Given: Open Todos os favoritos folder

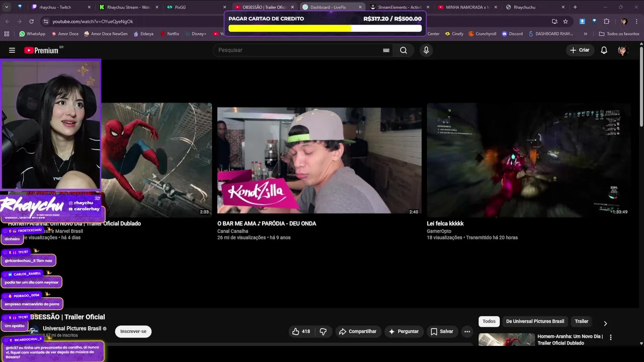Looking at the screenshot, I should (x=619, y=34).
